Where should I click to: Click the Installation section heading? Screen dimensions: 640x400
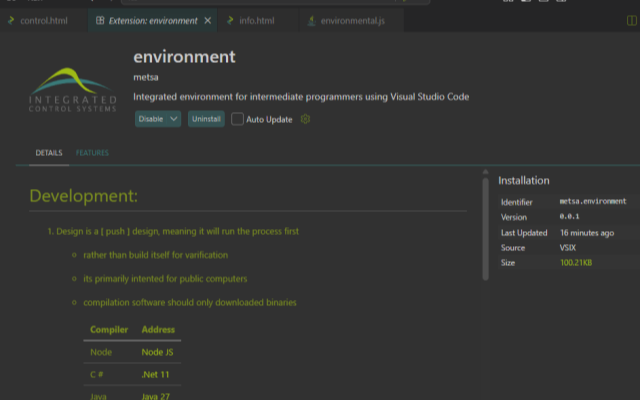coord(524,180)
